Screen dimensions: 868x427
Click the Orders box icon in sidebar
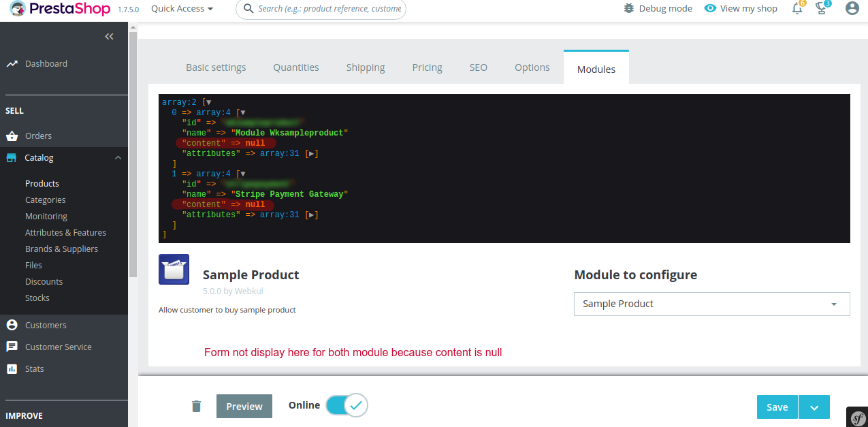point(12,136)
